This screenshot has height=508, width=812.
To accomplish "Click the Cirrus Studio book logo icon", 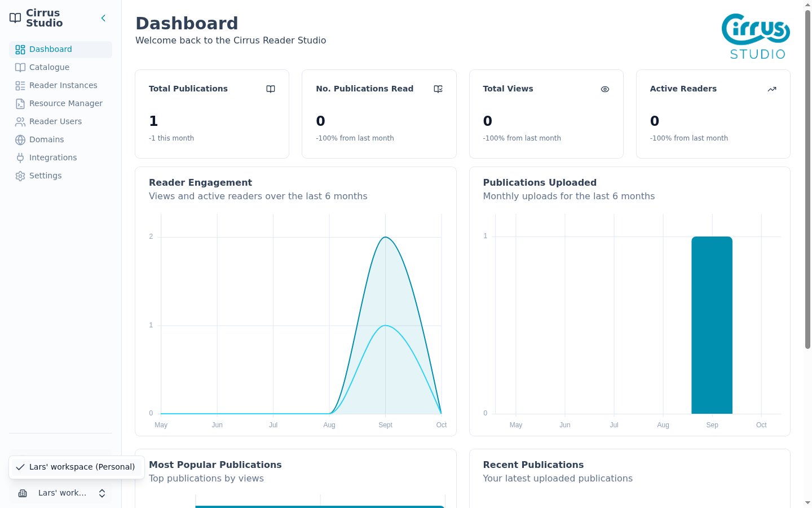I will tap(15, 18).
